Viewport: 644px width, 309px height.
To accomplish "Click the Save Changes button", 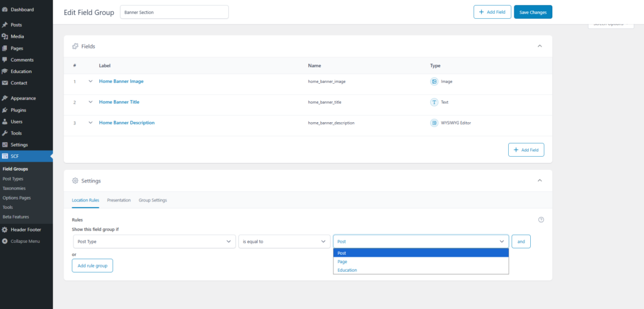I will click(x=533, y=12).
